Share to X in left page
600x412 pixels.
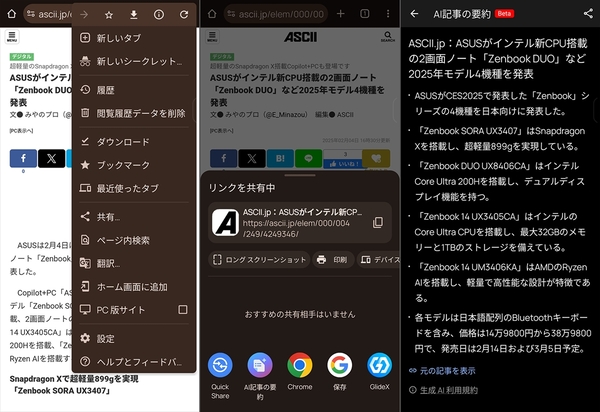click(51, 158)
